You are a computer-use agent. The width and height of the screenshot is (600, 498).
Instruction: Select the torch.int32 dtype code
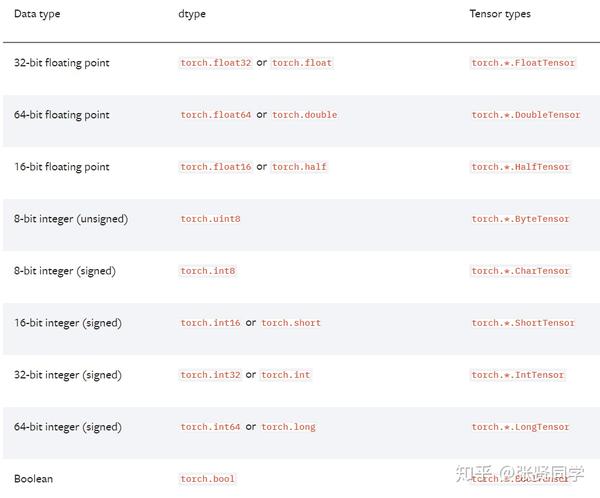tap(210, 375)
